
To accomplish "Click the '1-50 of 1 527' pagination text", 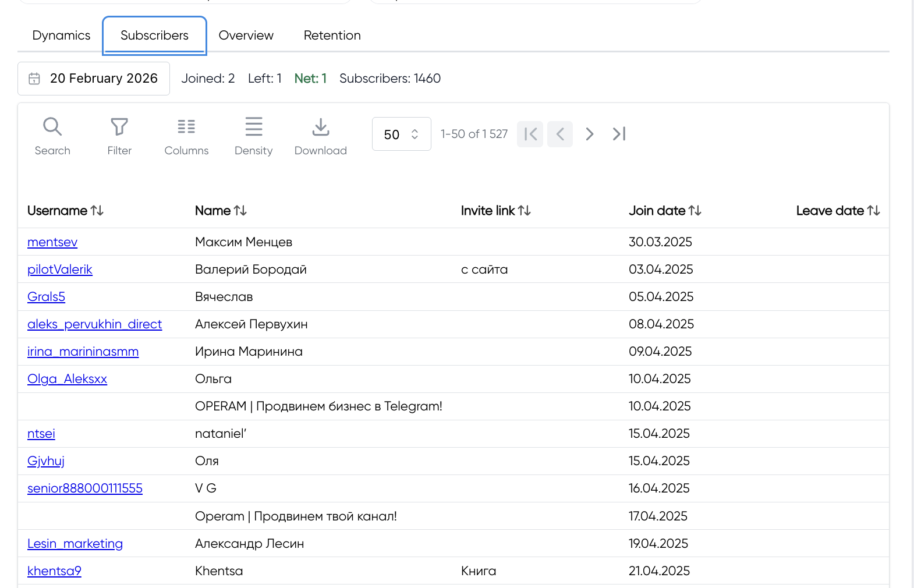I will coord(474,134).
